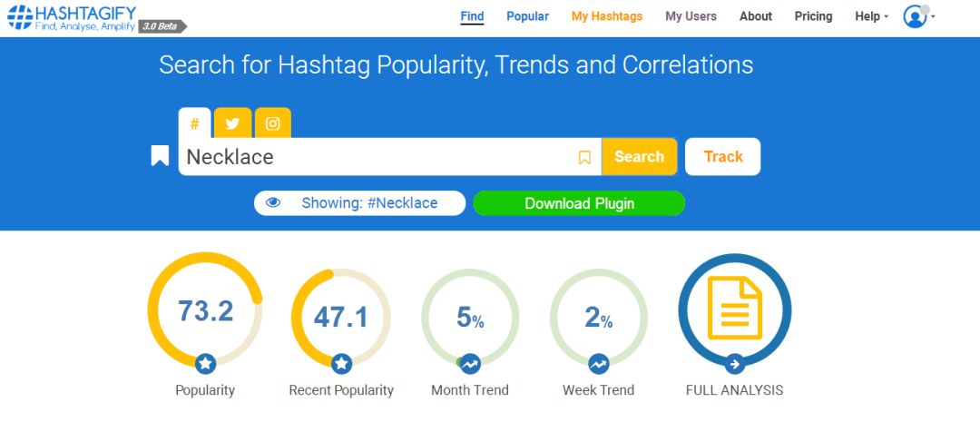Select the Instagram search tab
The image size is (980, 432).
click(x=272, y=123)
